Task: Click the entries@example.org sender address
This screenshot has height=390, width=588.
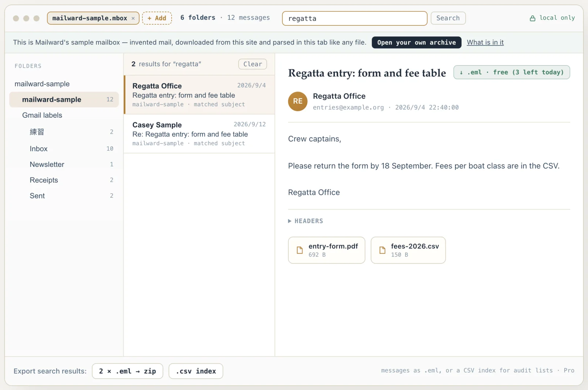Action: (348, 107)
